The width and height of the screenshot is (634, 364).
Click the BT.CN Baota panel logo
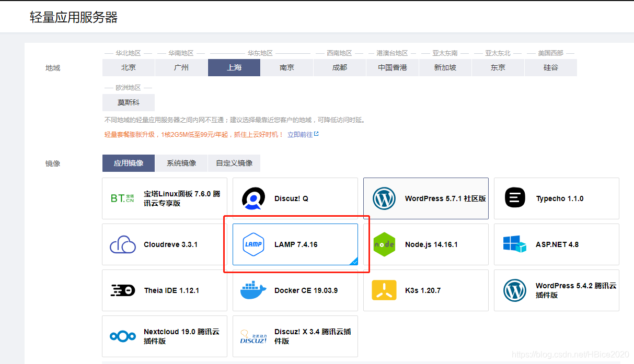pyautogui.click(x=123, y=198)
